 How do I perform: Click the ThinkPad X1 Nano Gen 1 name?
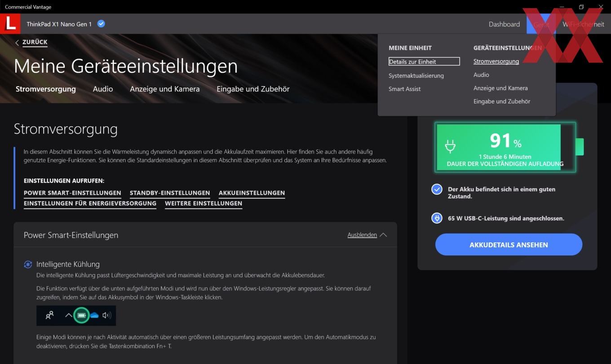(59, 24)
